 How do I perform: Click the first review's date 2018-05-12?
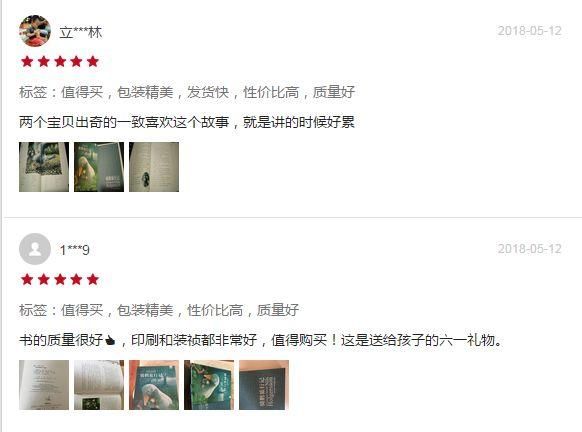(x=530, y=31)
